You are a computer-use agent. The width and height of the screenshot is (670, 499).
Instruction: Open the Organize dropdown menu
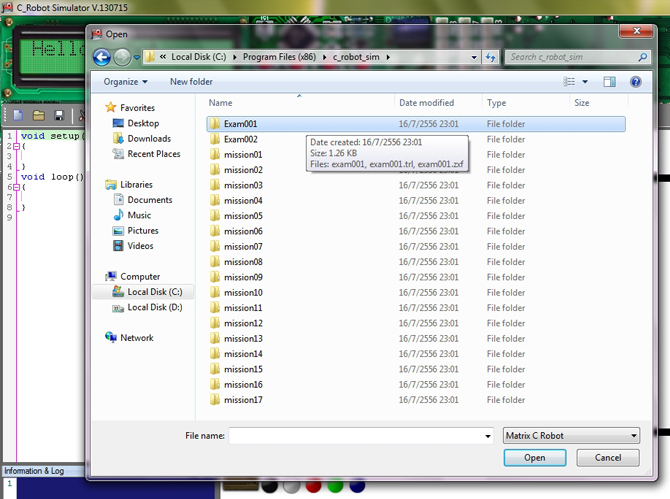(125, 81)
